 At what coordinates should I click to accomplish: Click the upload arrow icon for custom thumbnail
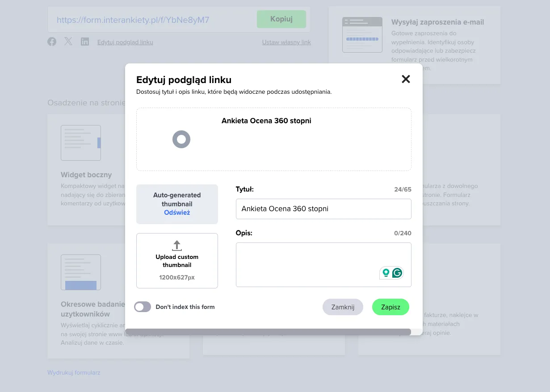tap(177, 245)
